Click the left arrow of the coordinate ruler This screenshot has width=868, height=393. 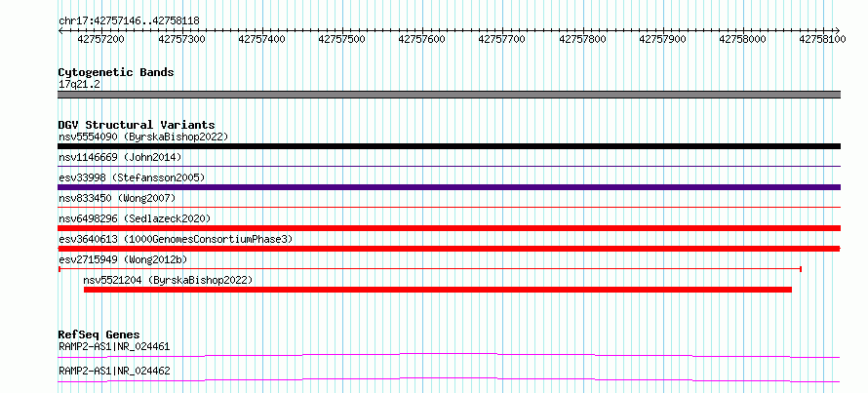point(60,30)
